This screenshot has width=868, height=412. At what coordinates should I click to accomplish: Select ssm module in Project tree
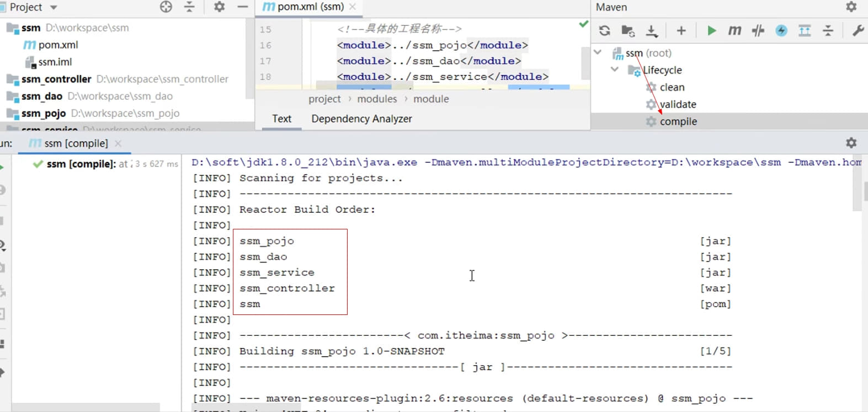pyautogui.click(x=67, y=28)
